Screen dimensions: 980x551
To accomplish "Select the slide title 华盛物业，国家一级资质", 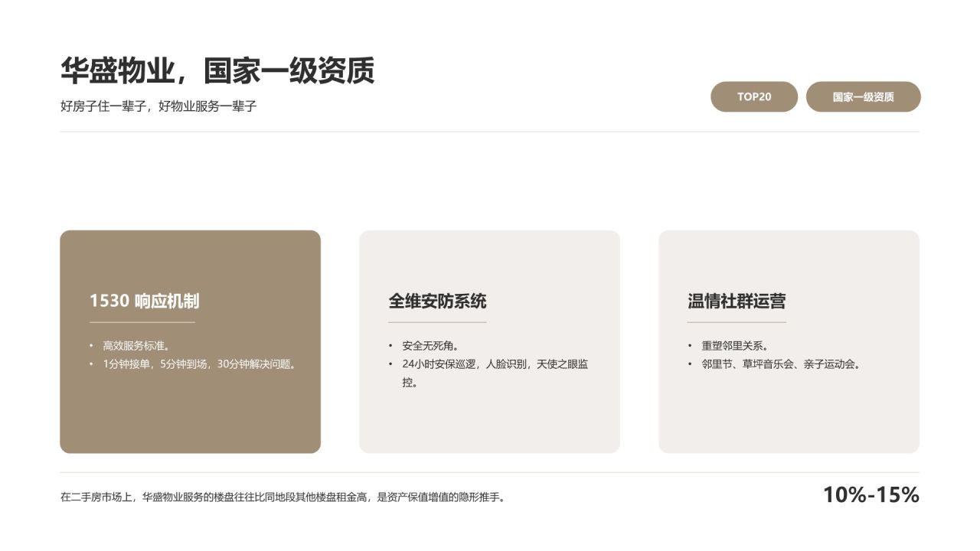I will (217, 70).
